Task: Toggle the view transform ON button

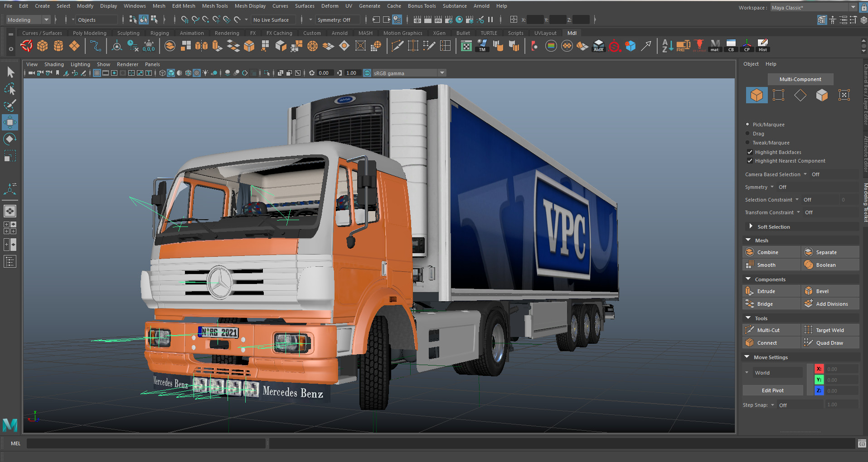Action: [x=367, y=73]
